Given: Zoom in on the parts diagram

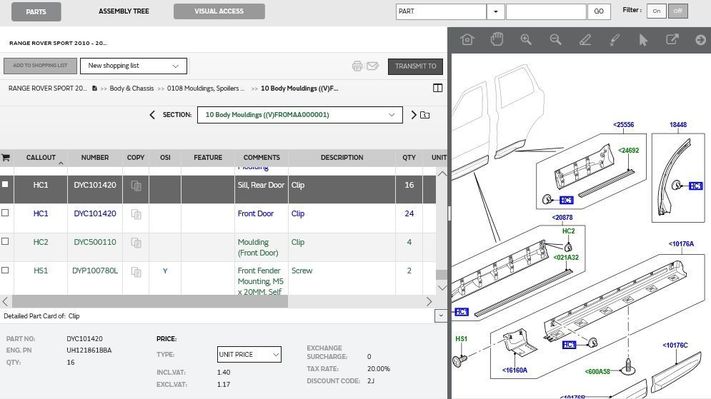Looking at the screenshot, I should (526, 40).
